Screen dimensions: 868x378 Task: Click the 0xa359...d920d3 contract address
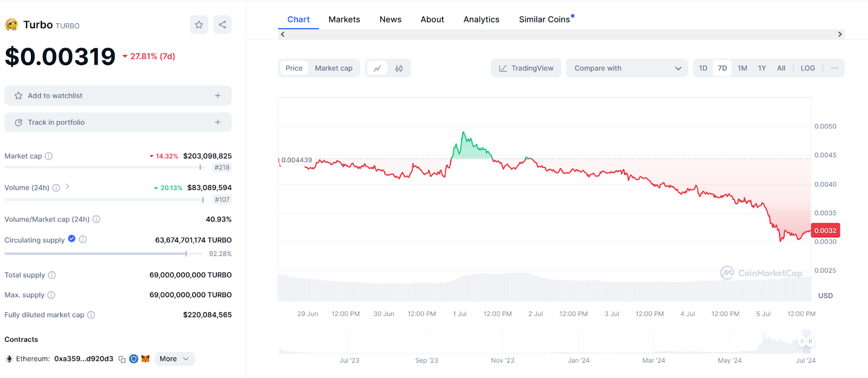(84, 359)
